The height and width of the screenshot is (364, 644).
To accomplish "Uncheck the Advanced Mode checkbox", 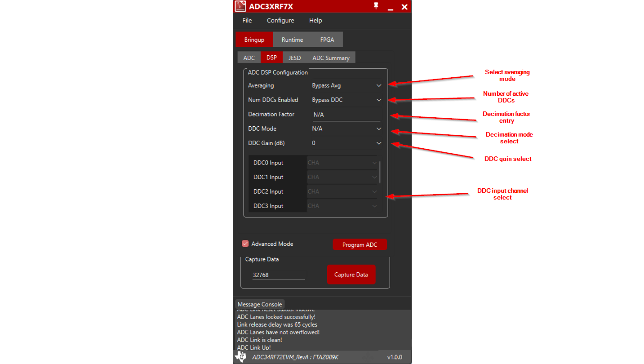I will click(245, 244).
